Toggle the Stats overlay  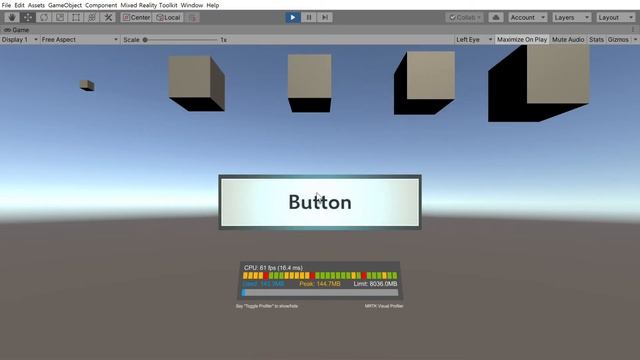coord(596,40)
